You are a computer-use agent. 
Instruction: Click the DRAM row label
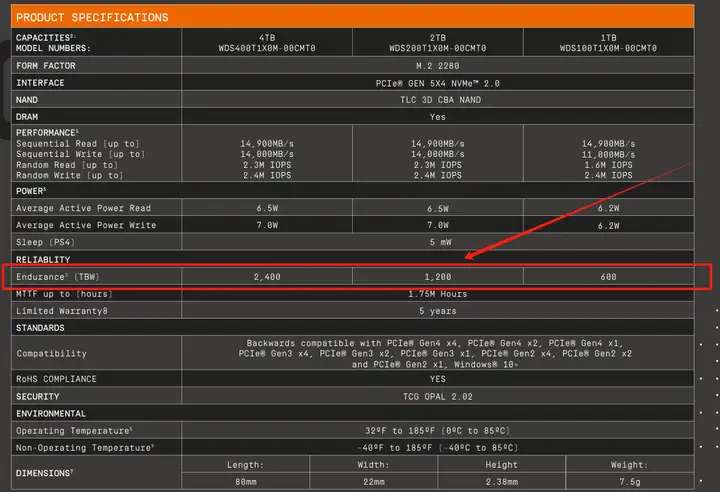pos(27,117)
